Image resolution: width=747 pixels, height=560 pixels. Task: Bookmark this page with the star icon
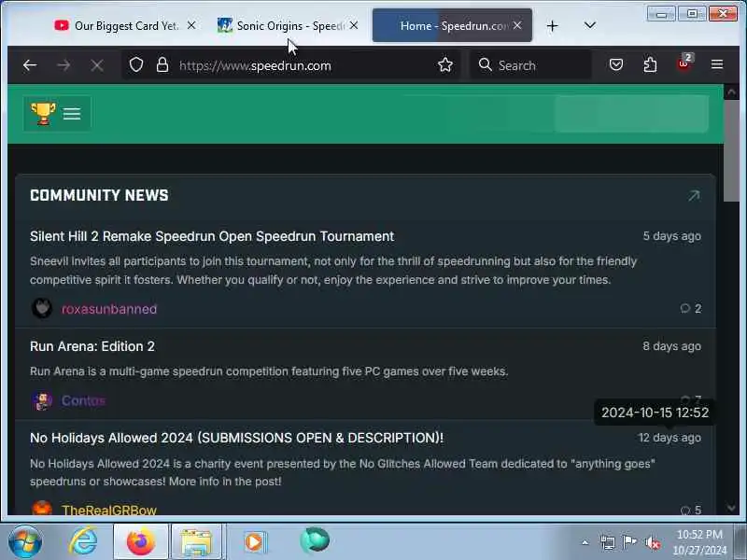click(x=445, y=64)
